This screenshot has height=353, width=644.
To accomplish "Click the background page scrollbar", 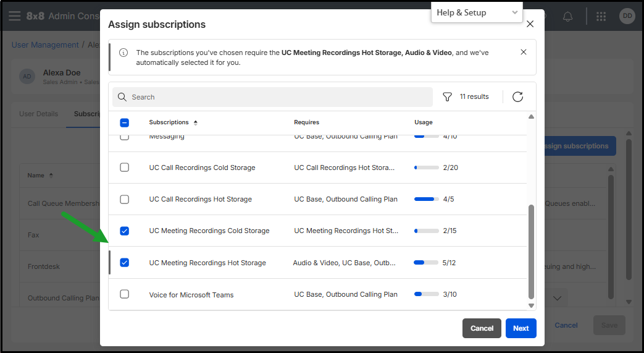I will point(629,210).
